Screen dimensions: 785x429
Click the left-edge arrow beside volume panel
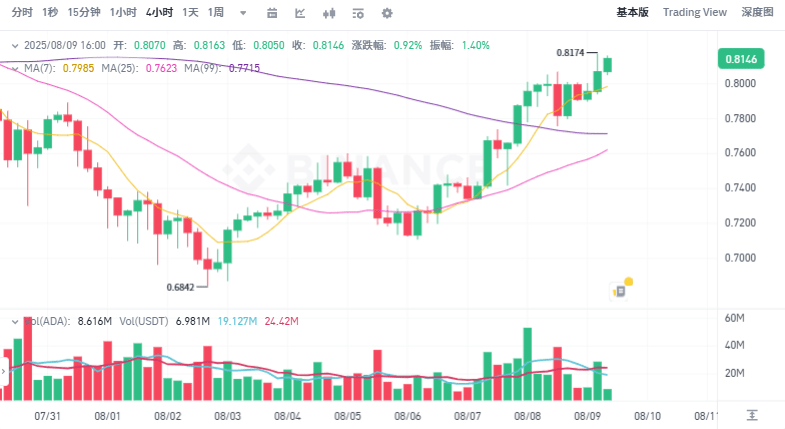pos(4,371)
